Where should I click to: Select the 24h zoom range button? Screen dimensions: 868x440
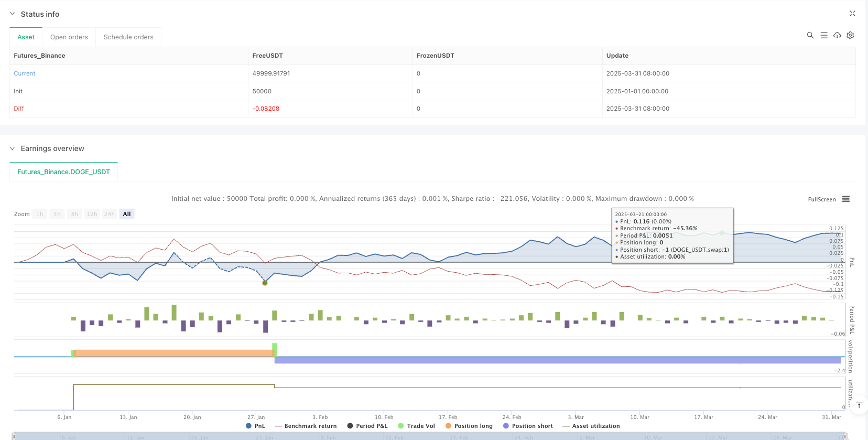click(x=109, y=214)
